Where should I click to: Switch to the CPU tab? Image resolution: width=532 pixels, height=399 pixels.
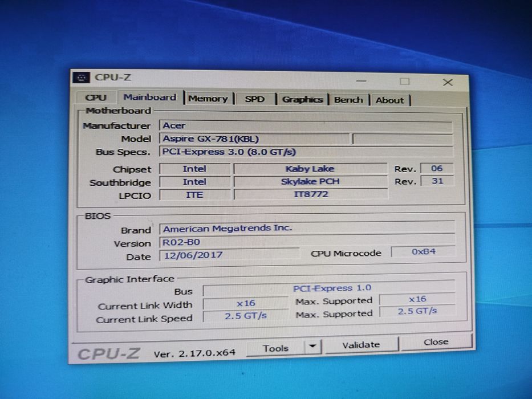[96, 97]
